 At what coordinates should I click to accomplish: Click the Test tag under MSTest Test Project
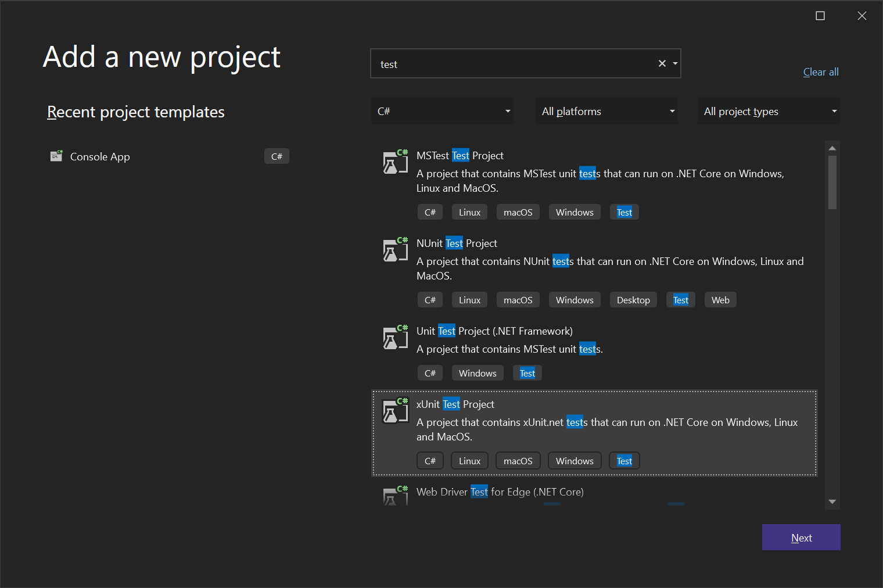coord(624,212)
